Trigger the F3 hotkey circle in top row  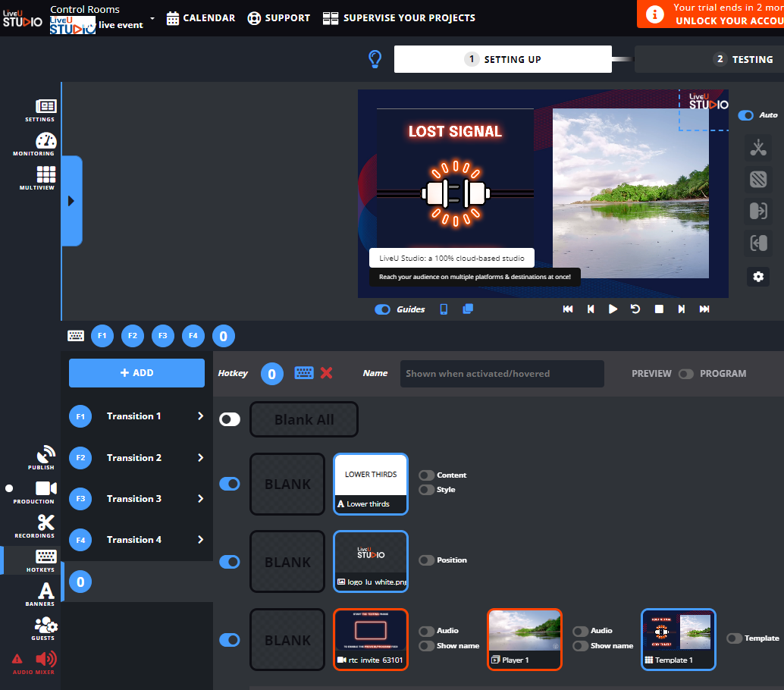click(x=163, y=335)
